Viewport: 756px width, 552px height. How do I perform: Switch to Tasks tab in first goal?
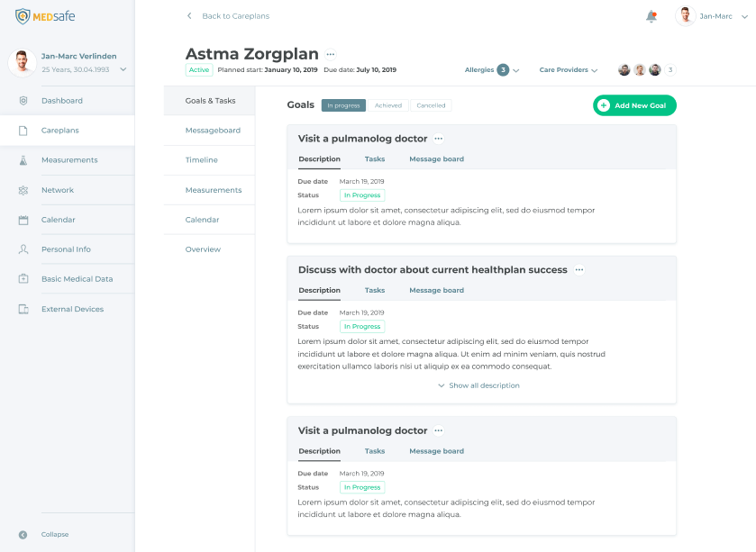coord(375,159)
